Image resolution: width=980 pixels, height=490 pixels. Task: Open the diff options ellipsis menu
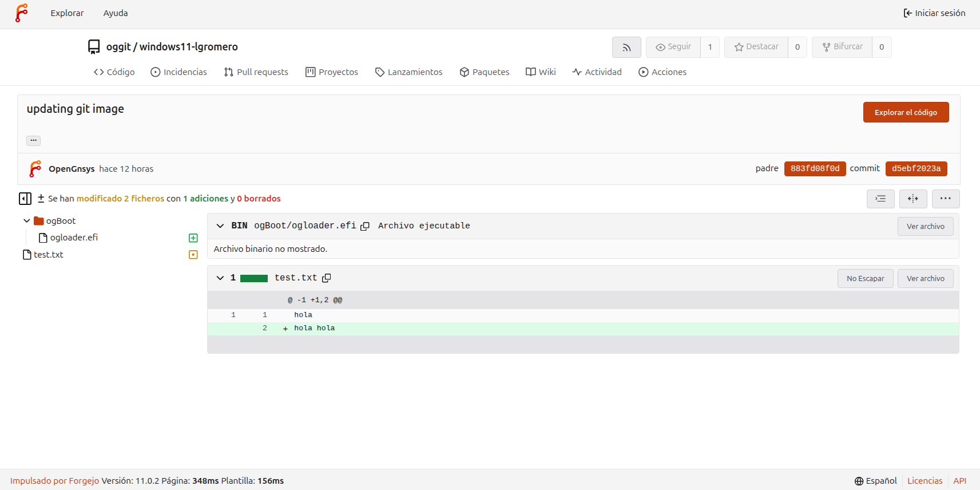point(945,199)
